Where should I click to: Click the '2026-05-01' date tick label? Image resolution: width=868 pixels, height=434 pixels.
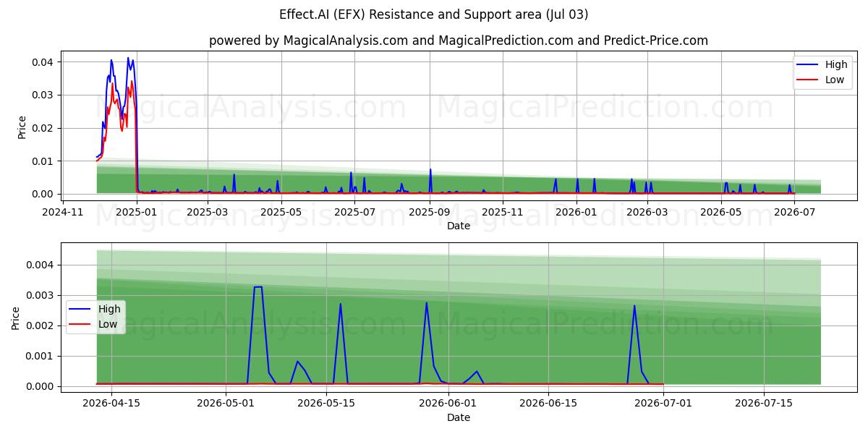pos(226,403)
